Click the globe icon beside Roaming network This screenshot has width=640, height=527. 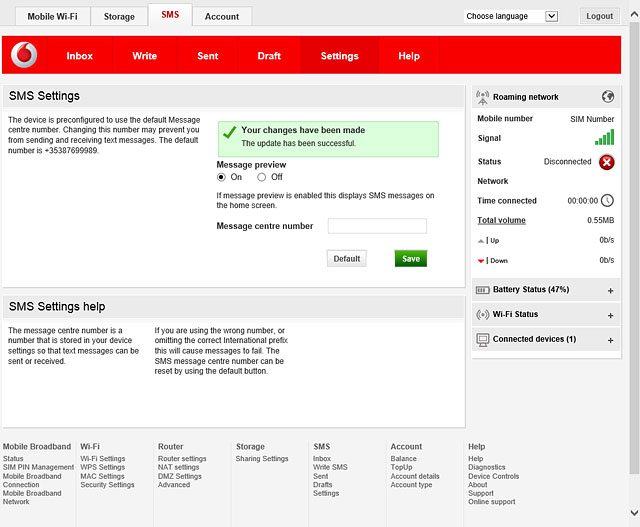coord(608,97)
